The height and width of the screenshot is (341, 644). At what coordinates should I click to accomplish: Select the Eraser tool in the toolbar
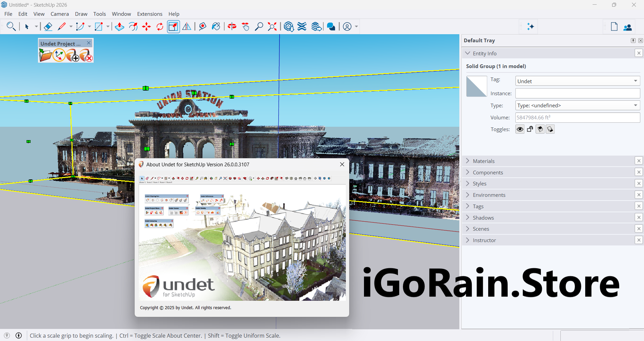coord(48,26)
